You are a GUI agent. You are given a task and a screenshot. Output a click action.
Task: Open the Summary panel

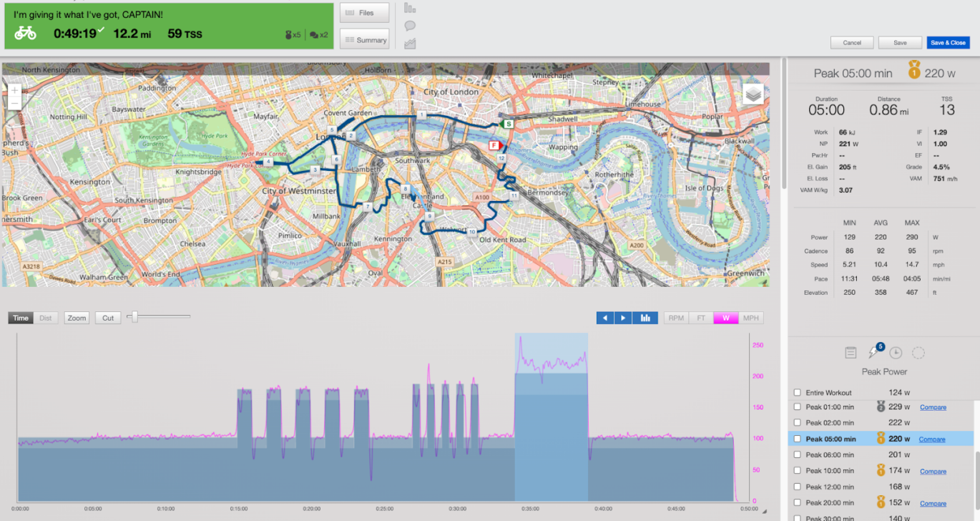(365, 40)
